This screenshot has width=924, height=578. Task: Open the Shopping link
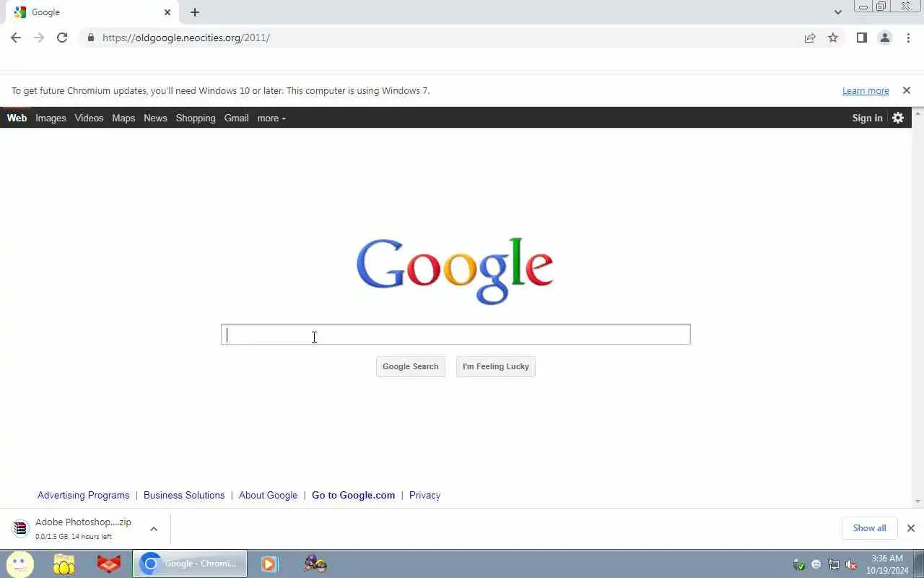point(196,118)
